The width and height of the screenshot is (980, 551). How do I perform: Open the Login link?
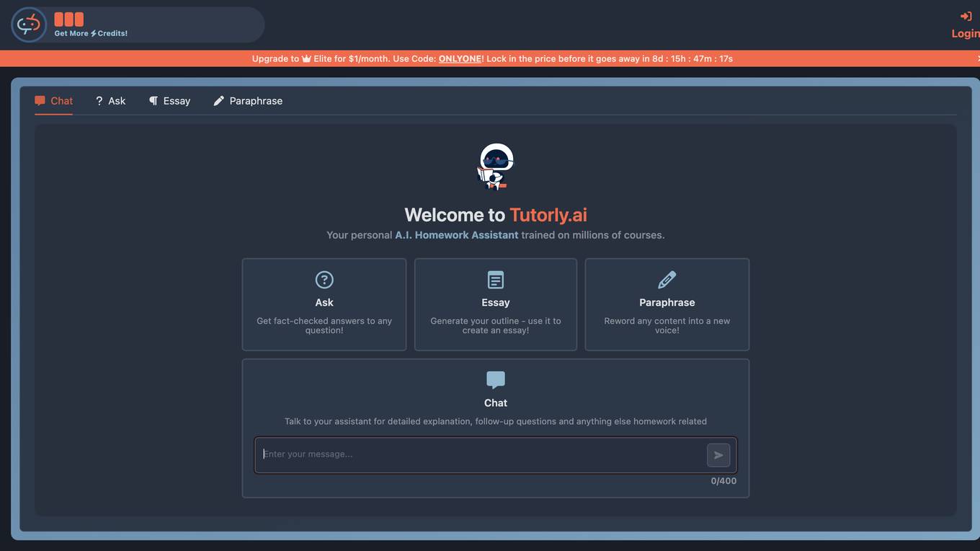966,33
